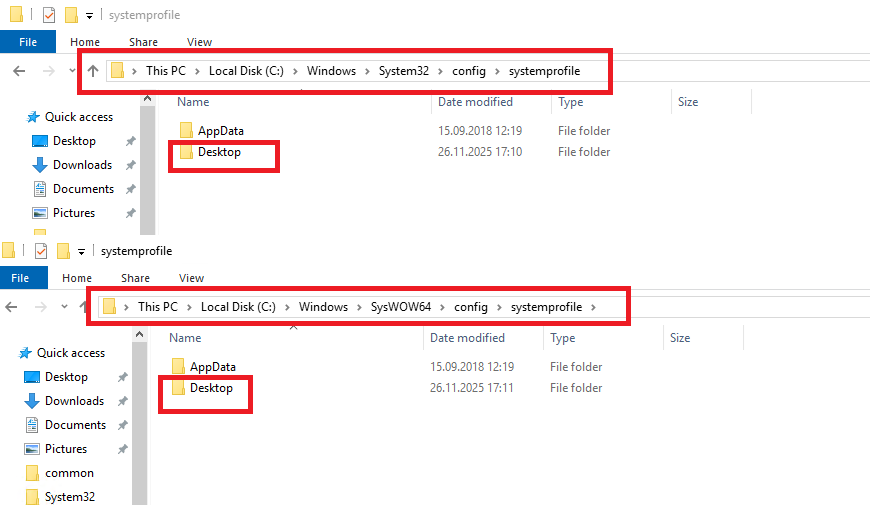This screenshot has height=505, width=870.
Task: Click Local Disk (C:) in top address bar
Action: 246,71
